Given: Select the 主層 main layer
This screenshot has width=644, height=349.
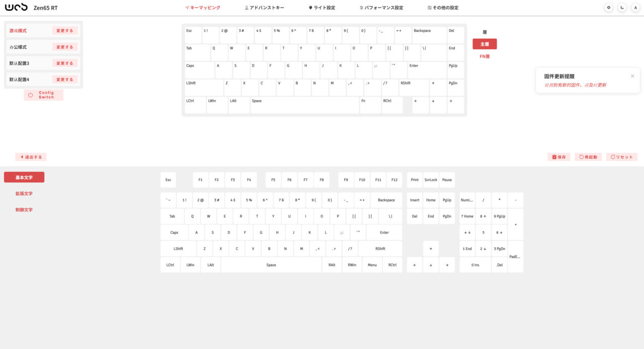Looking at the screenshot, I should point(485,44).
